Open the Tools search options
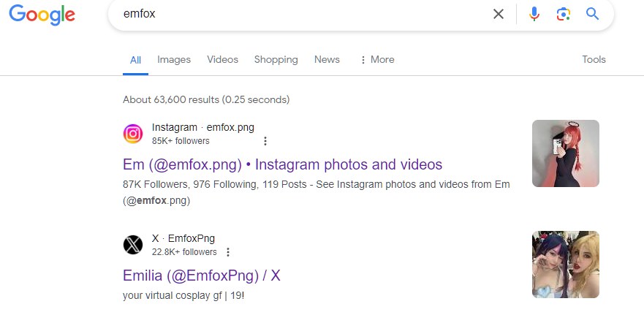 point(594,60)
